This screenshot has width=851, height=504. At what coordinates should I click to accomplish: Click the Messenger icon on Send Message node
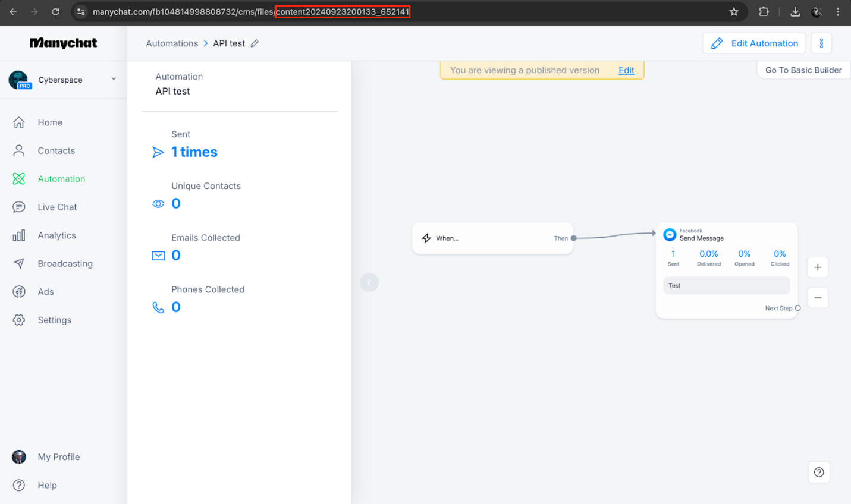[670, 235]
